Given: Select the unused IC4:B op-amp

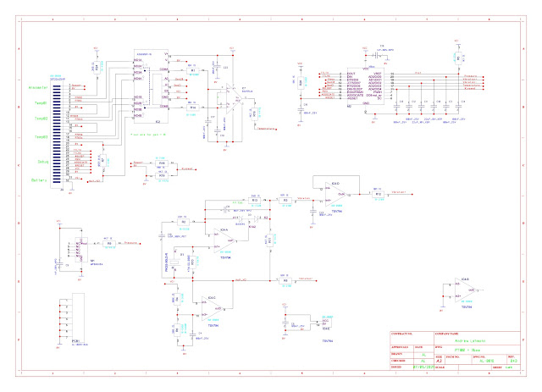Looking at the screenshot, I should 465,290.
